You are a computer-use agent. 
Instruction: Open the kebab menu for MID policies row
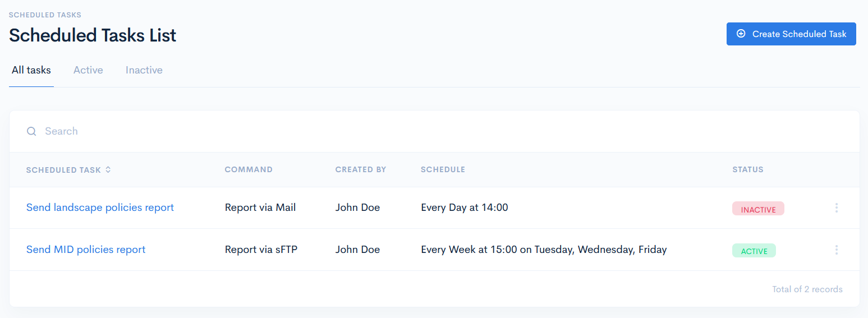click(x=836, y=250)
